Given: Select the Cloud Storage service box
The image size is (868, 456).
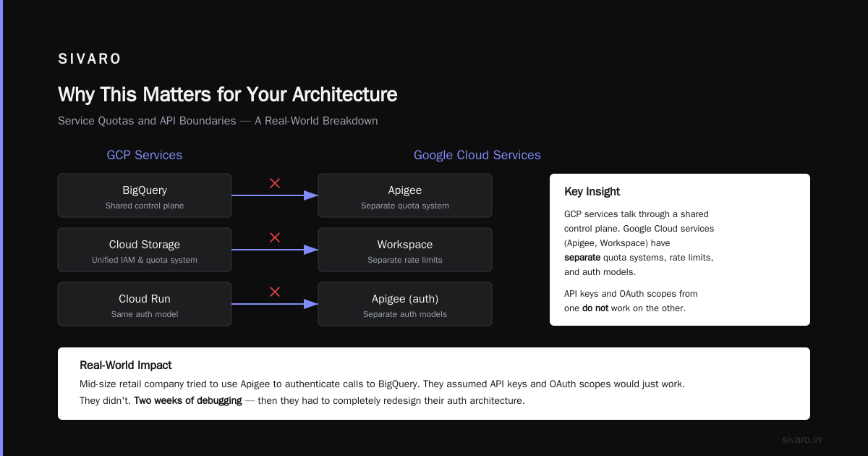Looking at the screenshot, I should point(145,250).
